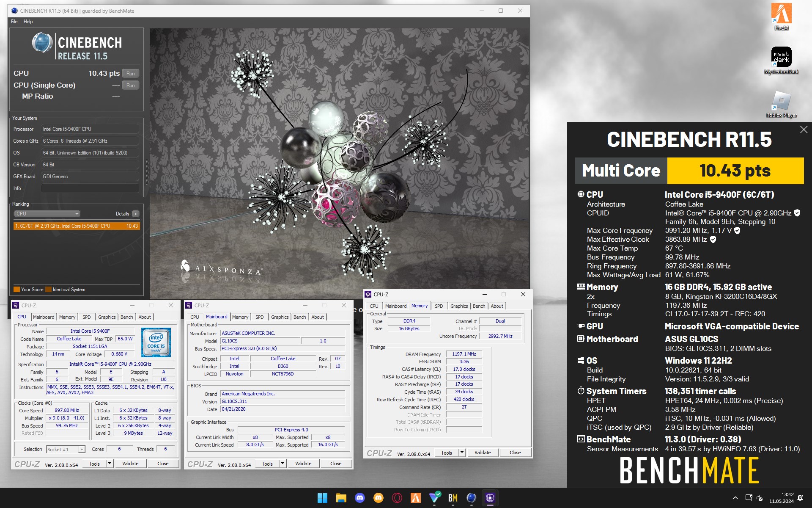Open the 13:42 clock and date flyout
The width and height of the screenshot is (812, 508).
(x=781, y=498)
